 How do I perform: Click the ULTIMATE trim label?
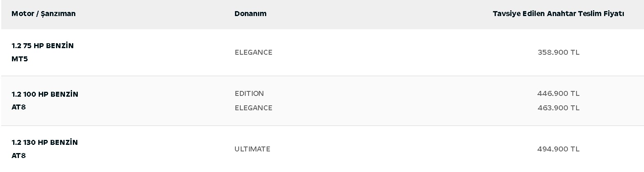click(x=252, y=149)
